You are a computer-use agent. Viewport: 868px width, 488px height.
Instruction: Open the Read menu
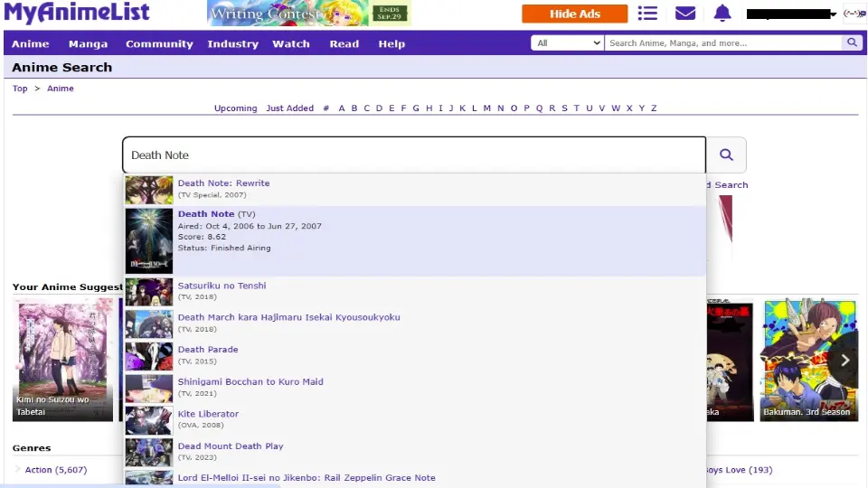point(344,43)
